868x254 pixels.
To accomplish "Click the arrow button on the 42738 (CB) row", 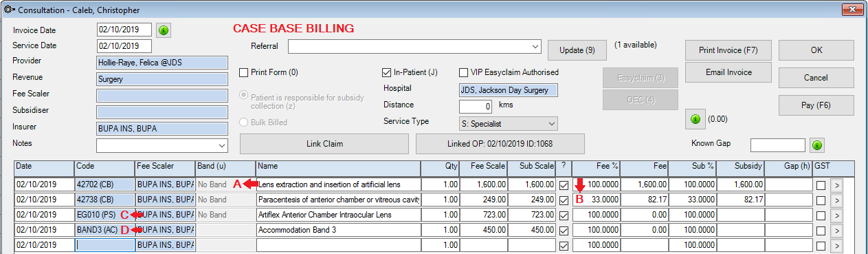I will pos(836,200).
